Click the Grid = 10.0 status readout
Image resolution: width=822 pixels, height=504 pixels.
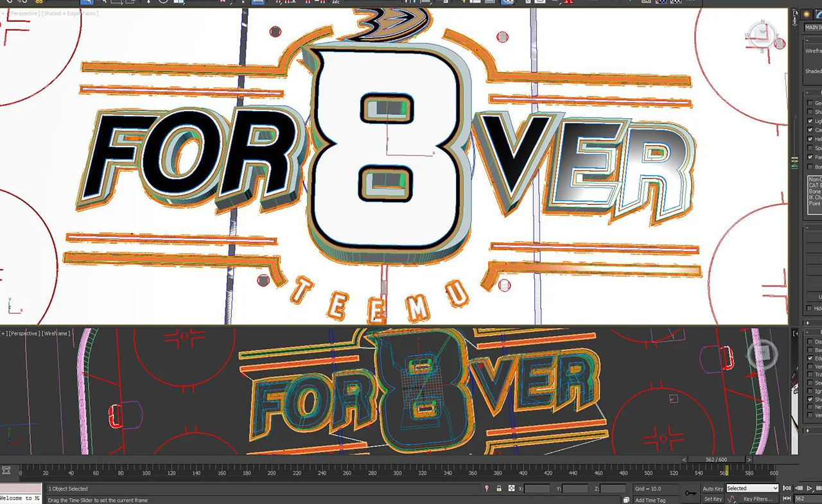[x=657, y=489]
